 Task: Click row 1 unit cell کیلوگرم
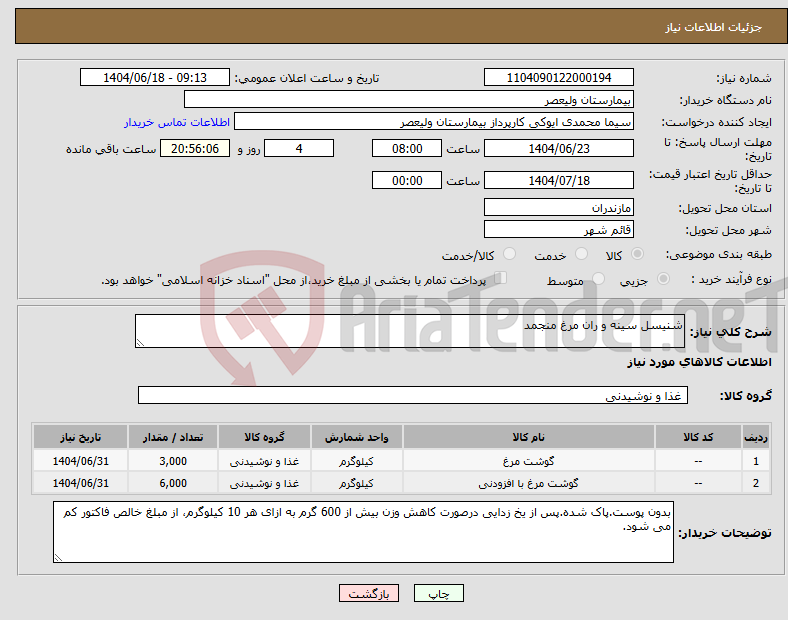(356, 461)
